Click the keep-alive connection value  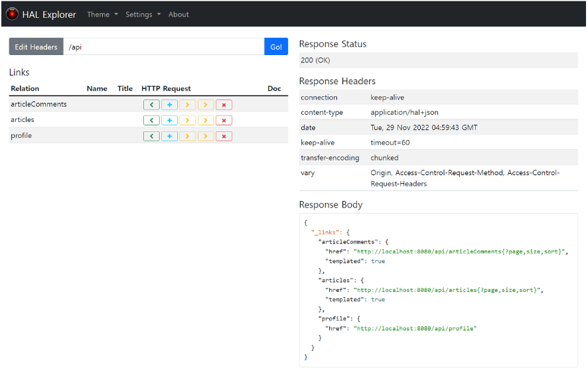[388, 97]
